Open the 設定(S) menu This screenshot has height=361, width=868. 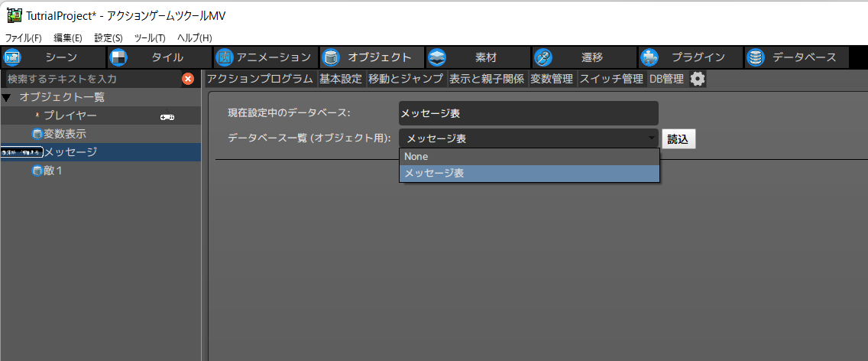click(108, 37)
